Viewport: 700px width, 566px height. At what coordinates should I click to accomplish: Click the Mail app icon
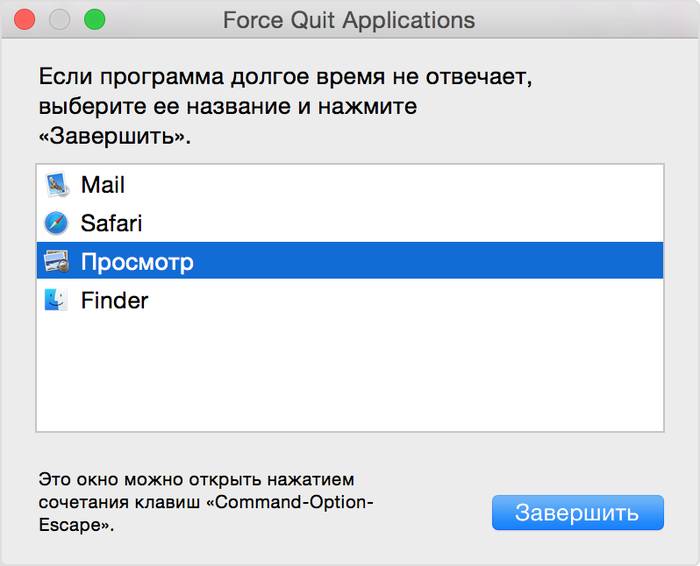click(56, 185)
